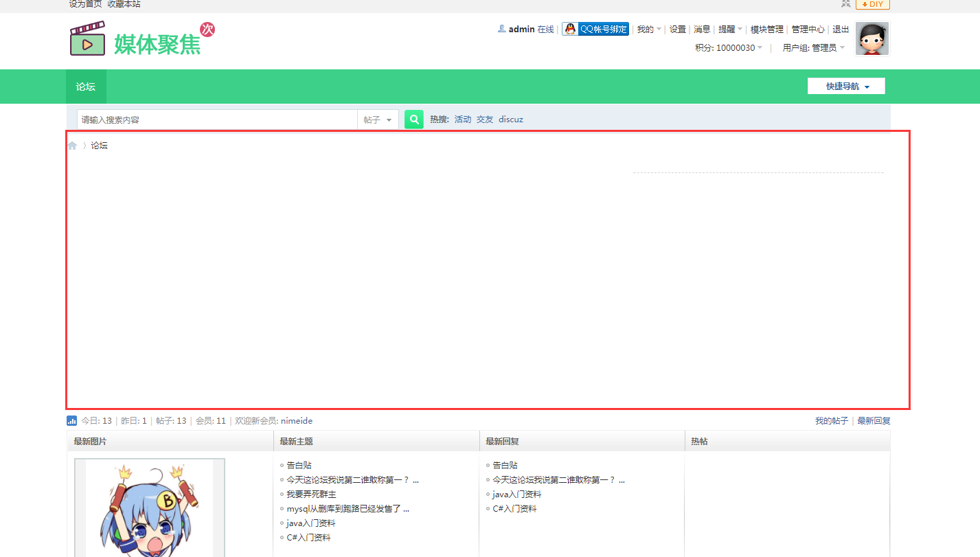Click the 在线 status link
980x557 pixels.
[x=545, y=30]
